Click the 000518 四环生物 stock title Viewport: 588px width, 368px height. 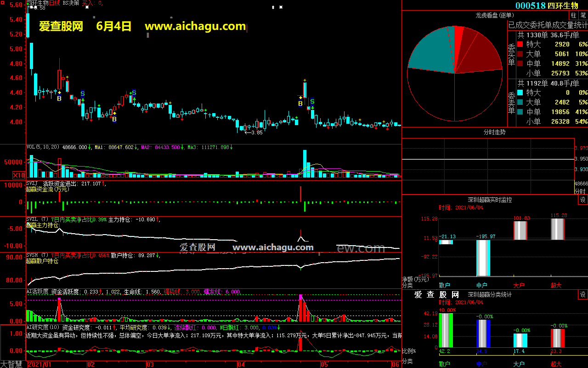[547, 6]
